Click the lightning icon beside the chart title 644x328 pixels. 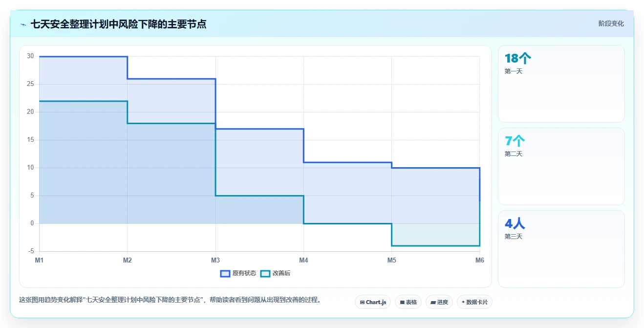click(23, 24)
